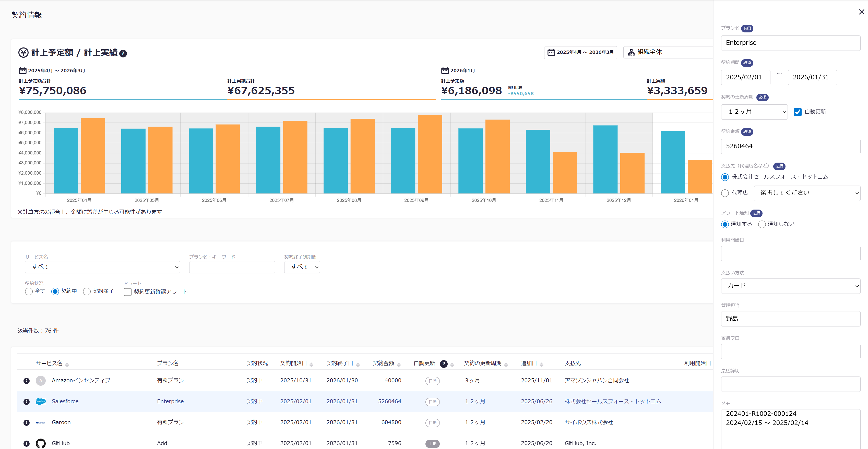Toggle the 自動更新 checkbox
This screenshot has height=449, width=868.
pyautogui.click(x=798, y=112)
